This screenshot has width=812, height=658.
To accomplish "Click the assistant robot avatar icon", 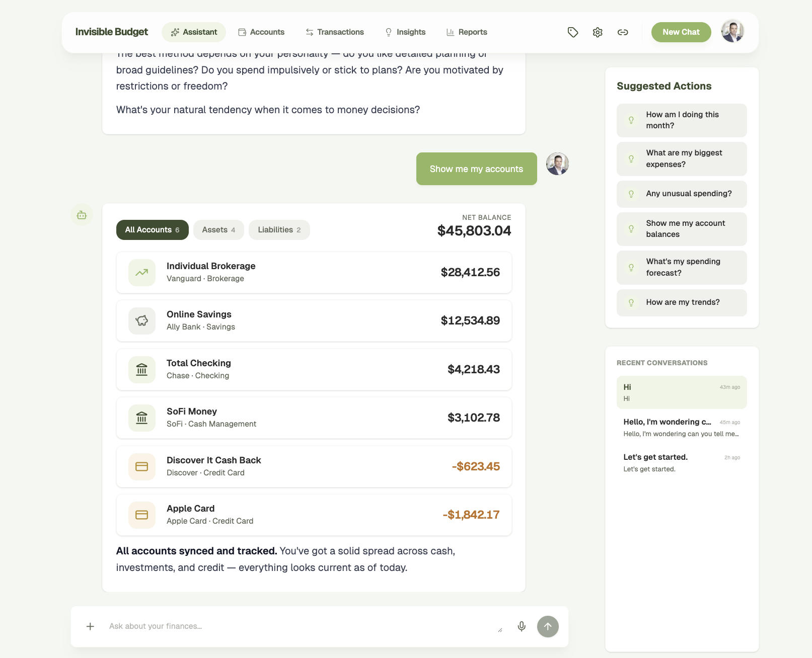I will point(82,215).
